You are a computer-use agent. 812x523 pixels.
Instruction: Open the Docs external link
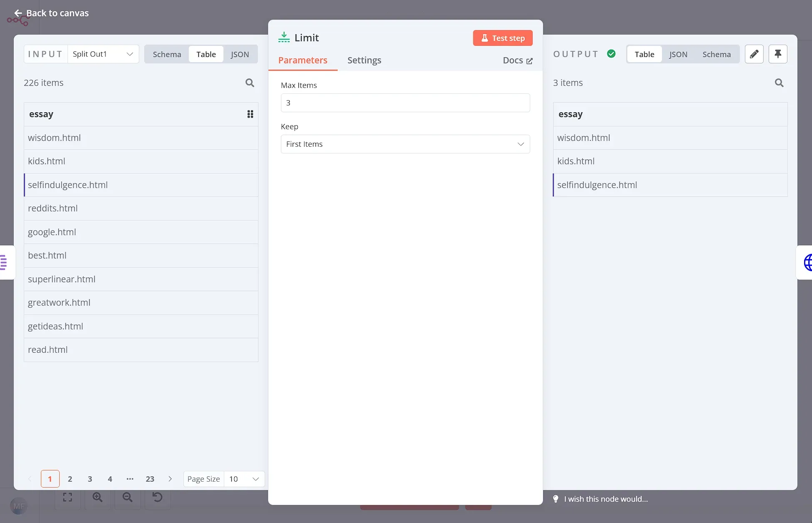[517, 60]
